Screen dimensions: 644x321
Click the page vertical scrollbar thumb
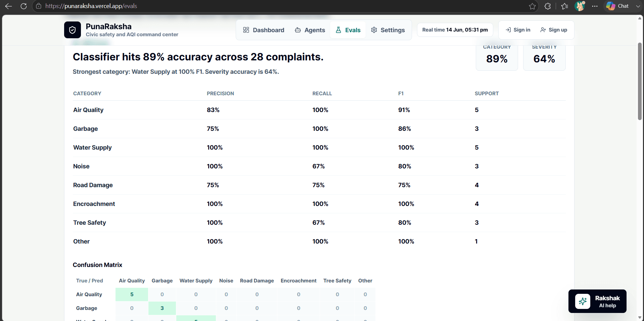point(640,81)
